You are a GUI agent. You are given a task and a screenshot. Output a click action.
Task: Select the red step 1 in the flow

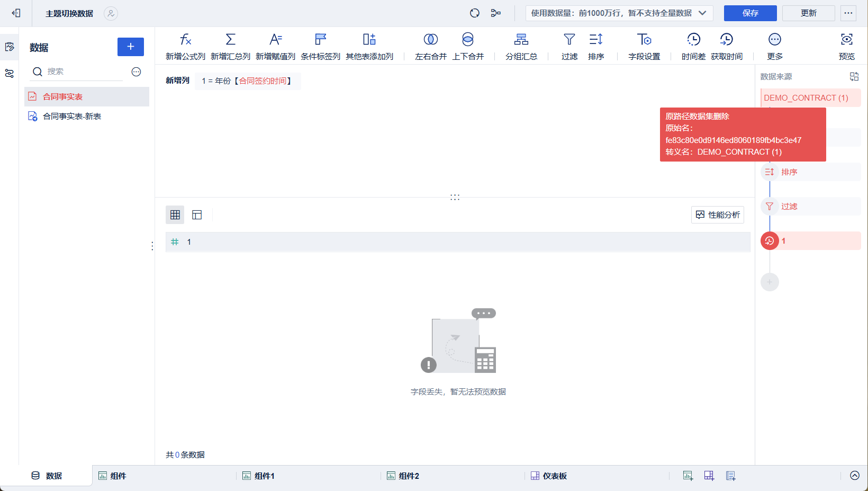coord(811,240)
